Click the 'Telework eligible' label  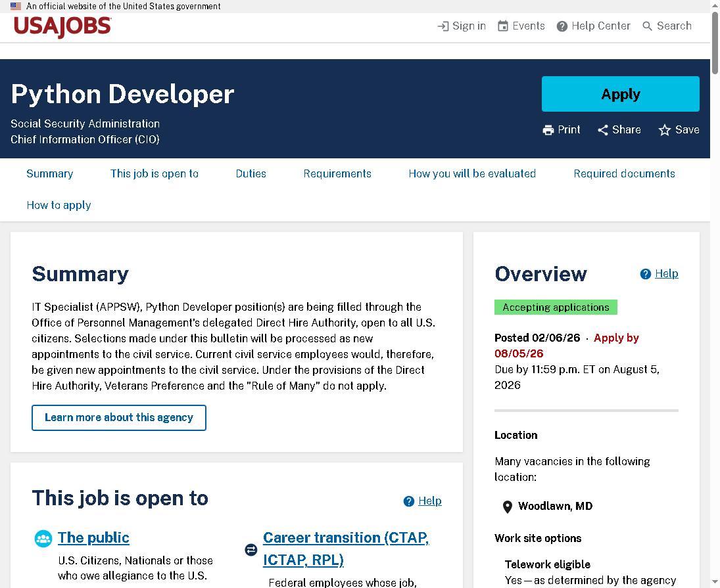pyautogui.click(x=547, y=564)
